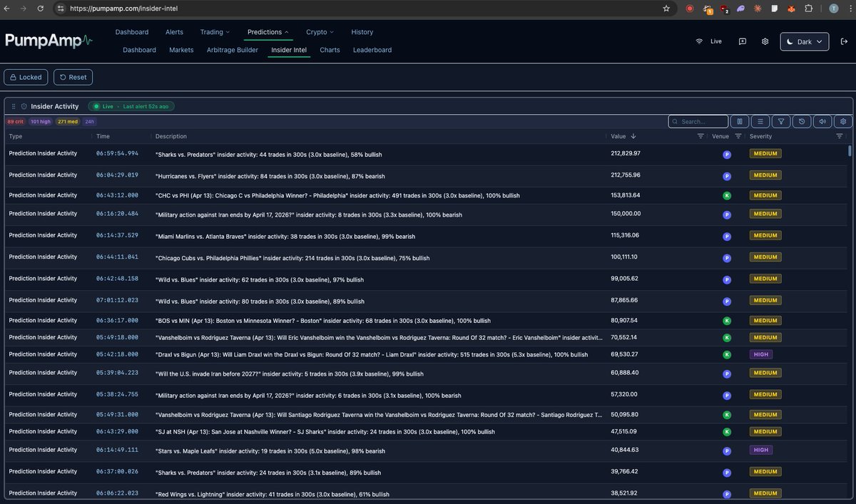Open Insider Activity panel settings gear
This screenshot has width=856, height=504.
[x=844, y=121]
